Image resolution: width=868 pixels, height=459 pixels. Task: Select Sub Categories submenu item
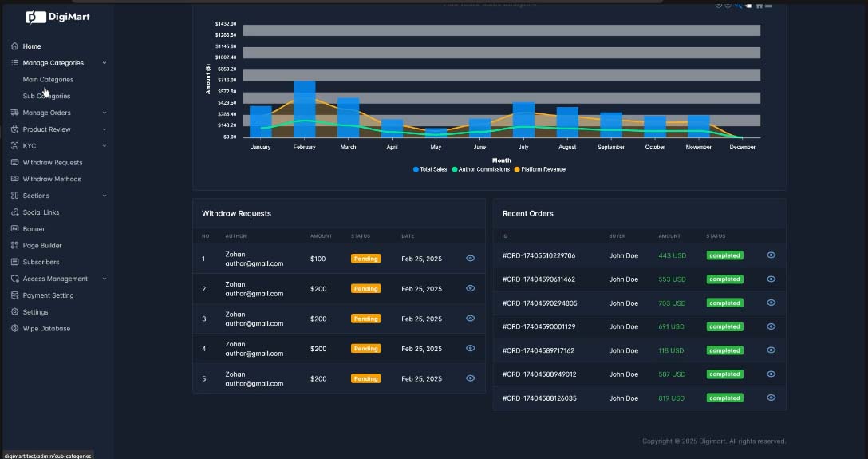pos(46,97)
